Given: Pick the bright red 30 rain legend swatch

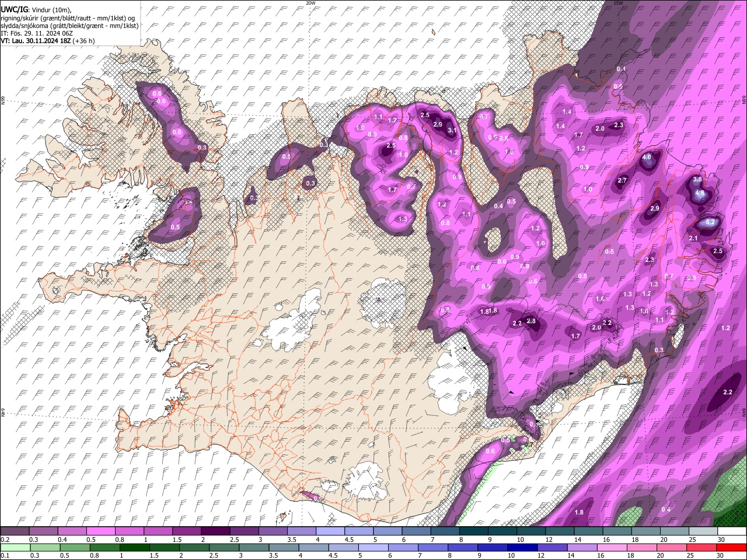Looking at the screenshot, I should tap(732, 547).
